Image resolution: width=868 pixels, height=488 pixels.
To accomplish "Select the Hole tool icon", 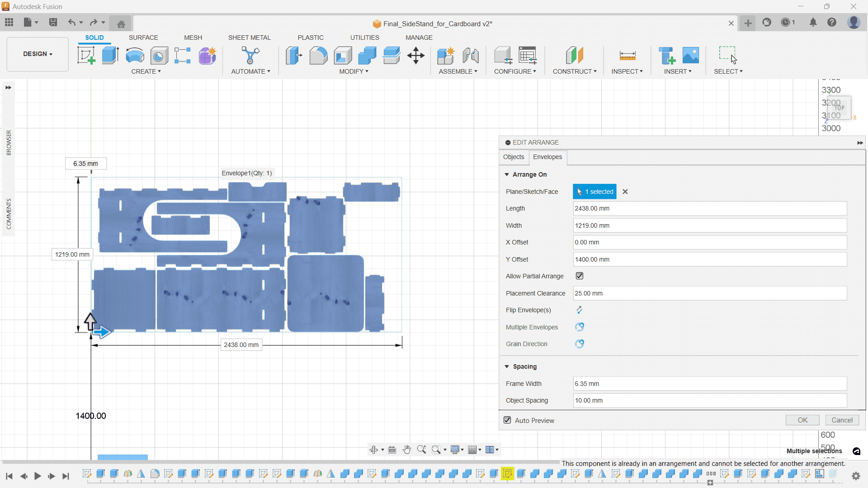I will click(159, 56).
